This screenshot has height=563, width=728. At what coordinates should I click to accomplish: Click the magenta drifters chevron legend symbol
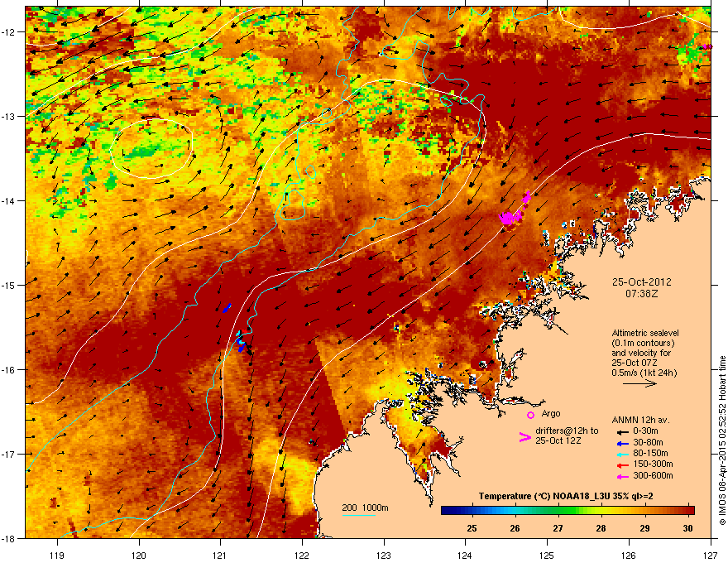tap(524, 437)
